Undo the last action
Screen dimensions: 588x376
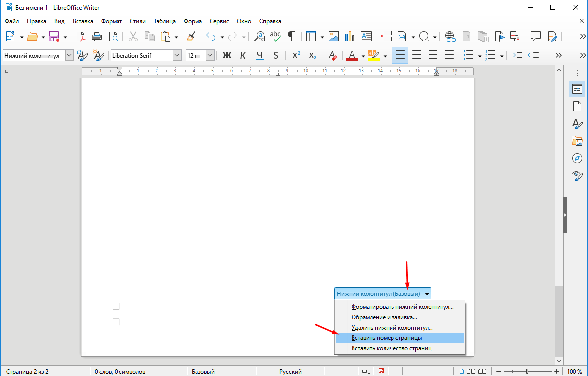click(211, 36)
